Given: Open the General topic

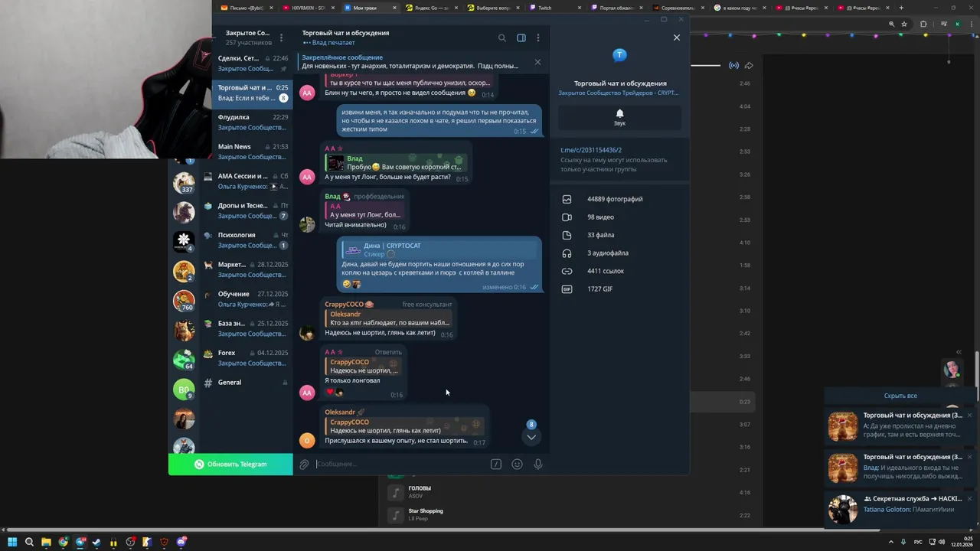Looking at the screenshot, I should [x=247, y=383].
